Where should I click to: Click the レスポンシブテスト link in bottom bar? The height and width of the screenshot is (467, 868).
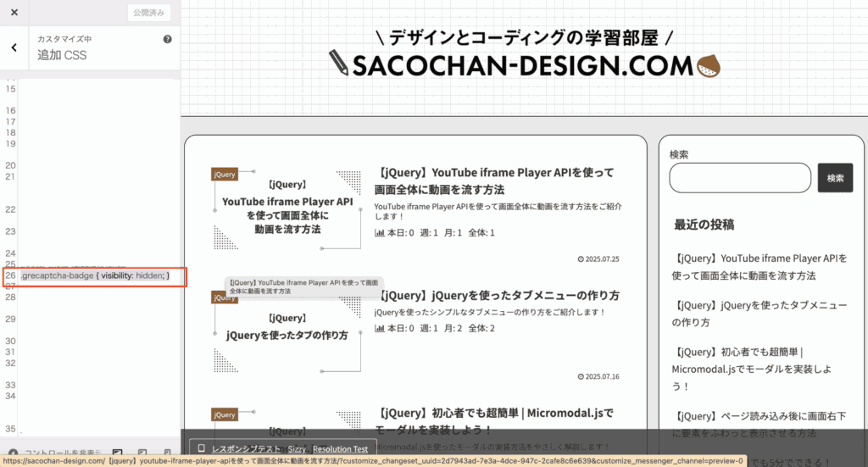(x=247, y=448)
